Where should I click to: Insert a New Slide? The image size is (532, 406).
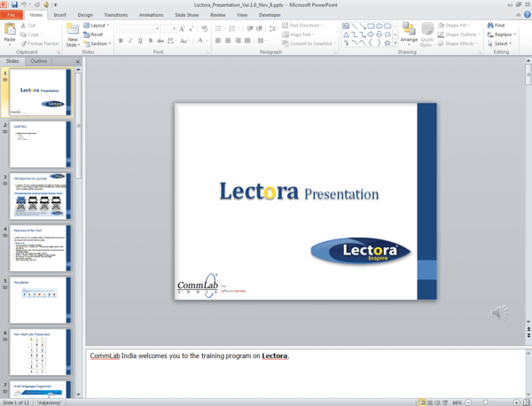tap(73, 35)
